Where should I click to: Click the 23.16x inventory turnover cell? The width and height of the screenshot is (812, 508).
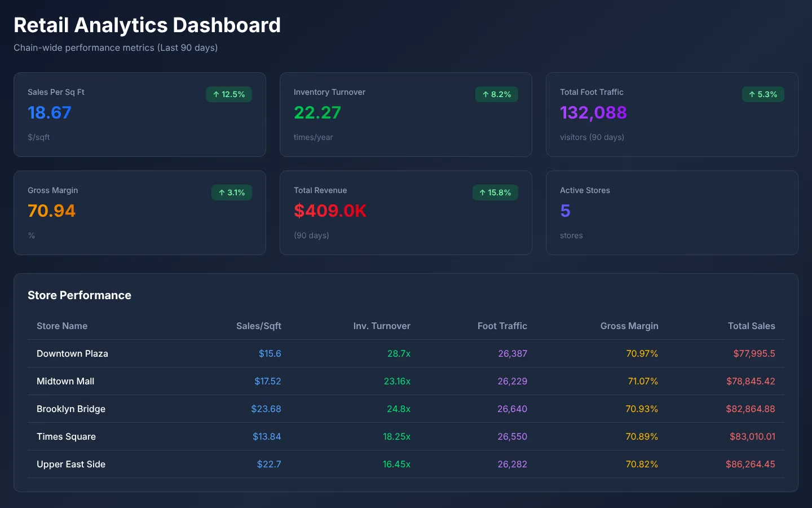[x=397, y=381]
